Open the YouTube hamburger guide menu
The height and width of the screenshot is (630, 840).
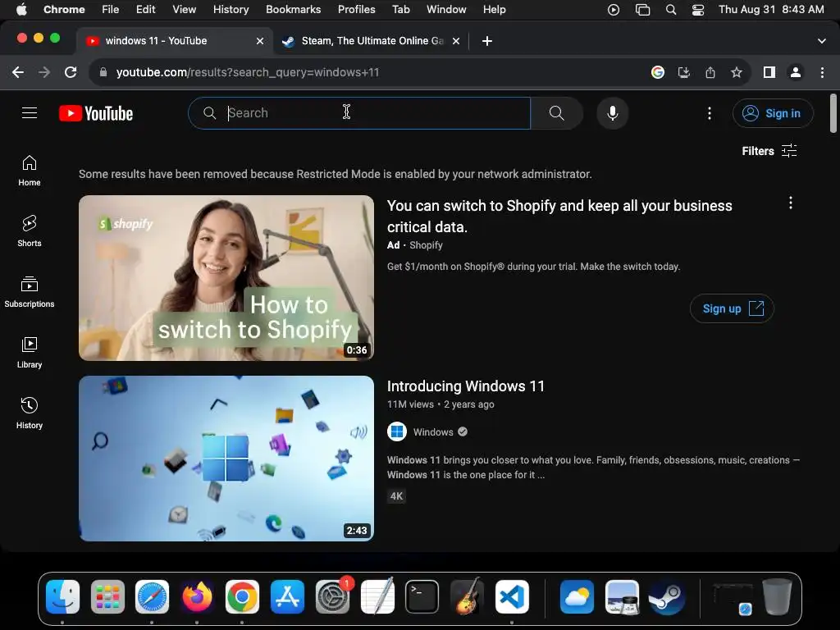tap(30, 113)
